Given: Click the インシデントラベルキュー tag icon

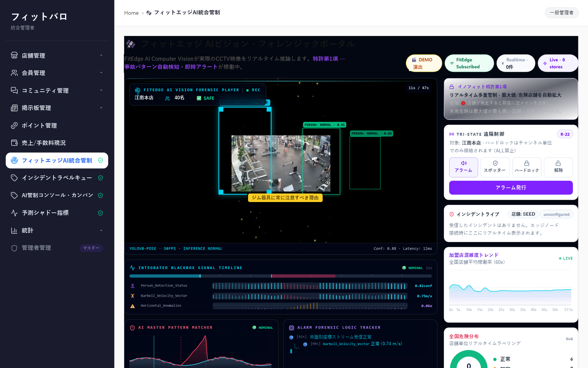Looking at the screenshot, I should [14, 178].
